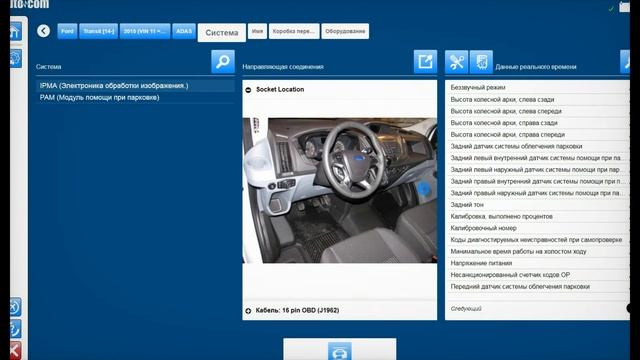
Task: Select Минимальное время работы на холостом ходу
Action: click(x=537, y=251)
